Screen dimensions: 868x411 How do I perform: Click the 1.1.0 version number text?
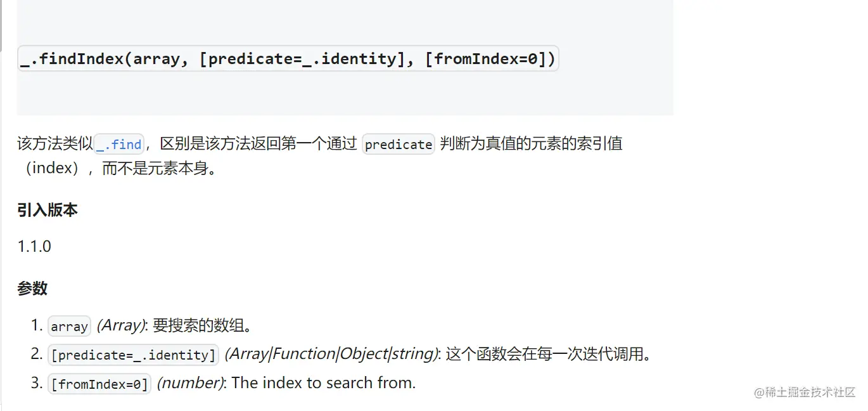[x=34, y=246]
